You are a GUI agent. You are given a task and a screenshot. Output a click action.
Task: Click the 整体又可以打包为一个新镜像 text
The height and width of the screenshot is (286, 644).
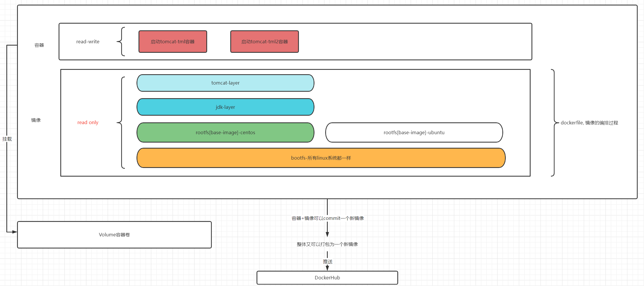click(x=327, y=244)
